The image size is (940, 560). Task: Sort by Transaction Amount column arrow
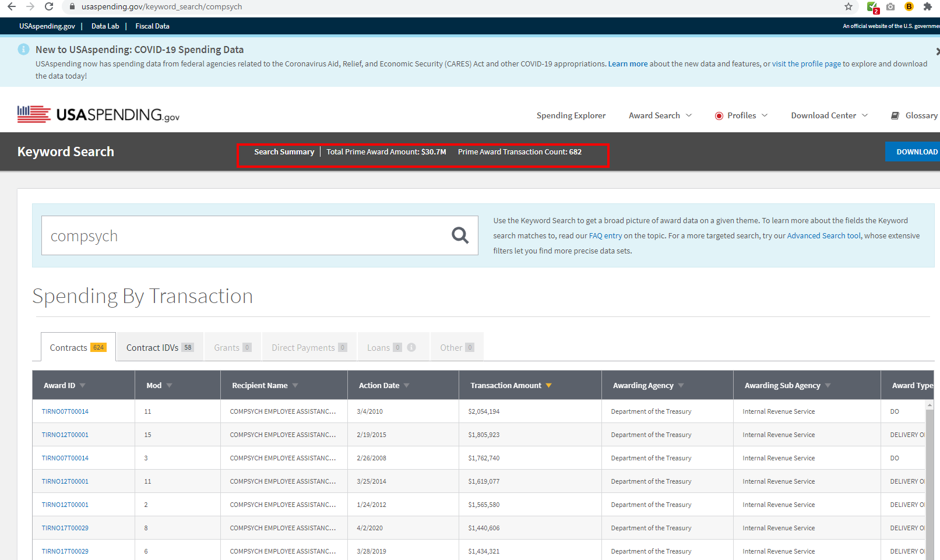pyautogui.click(x=548, y=386)
